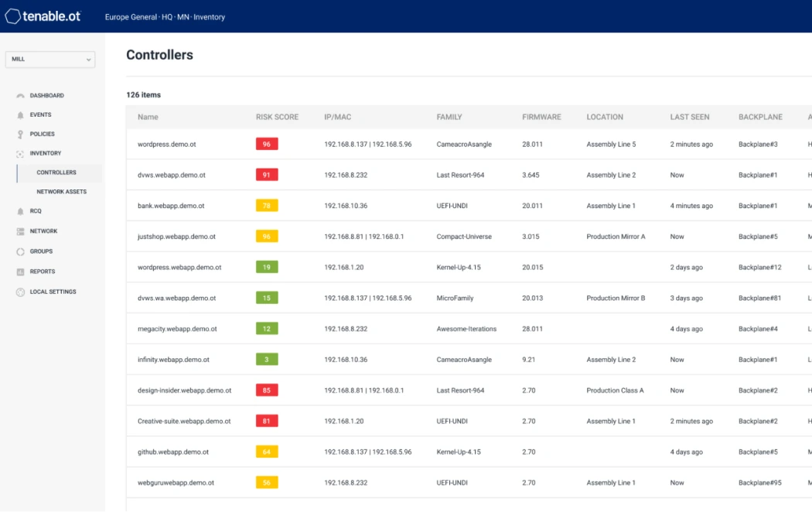Click the RCQ bell icon
Screen dimensions: 812x512
tap(20, 211)
